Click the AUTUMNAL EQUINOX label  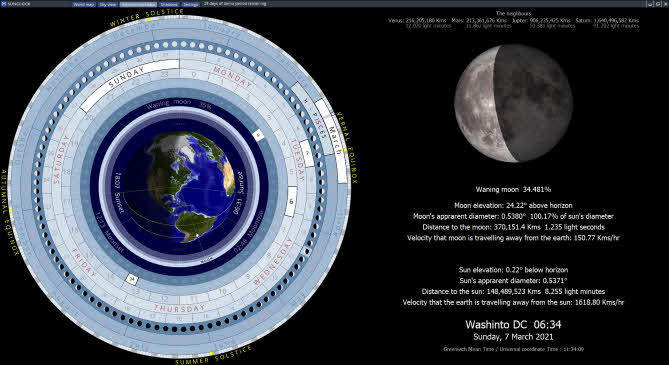[10, 213]
